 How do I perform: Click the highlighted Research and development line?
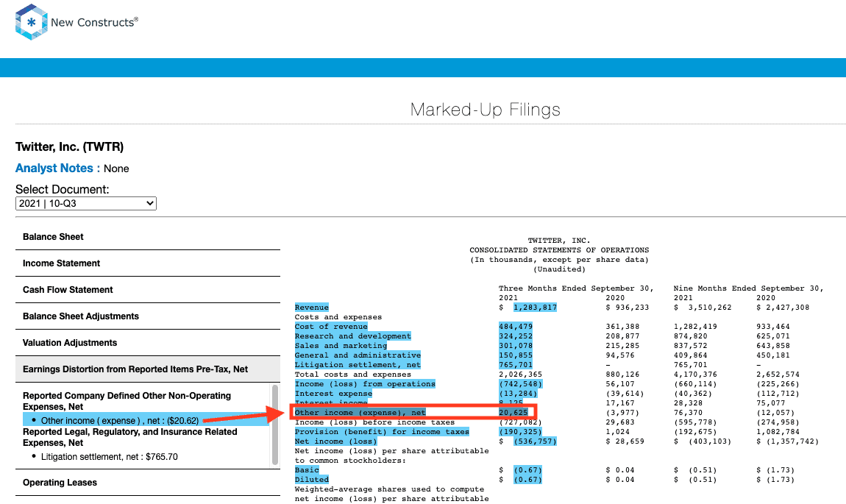[x=353, y=336]
